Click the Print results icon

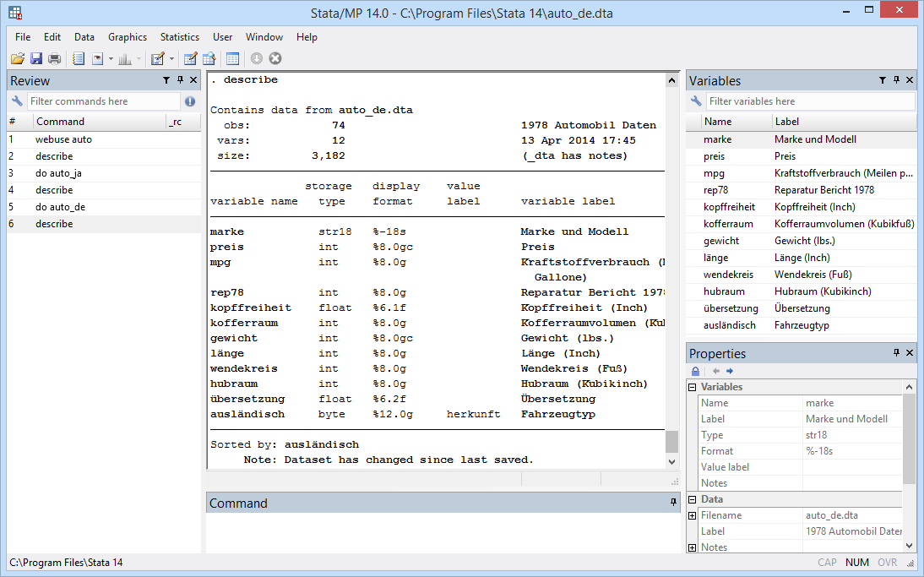coord(54,58)
